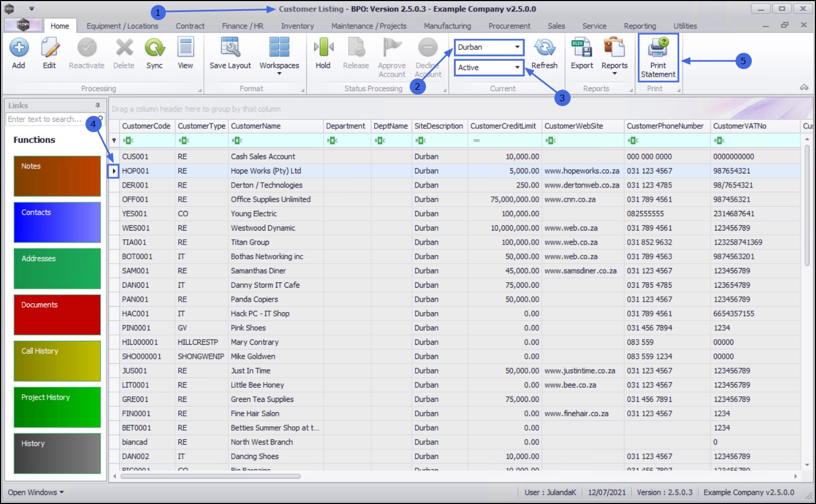Expand the Processing group launcher
The width and height of the screenshot is (816, 504).
pyautogui.click(x=200, y=90)
